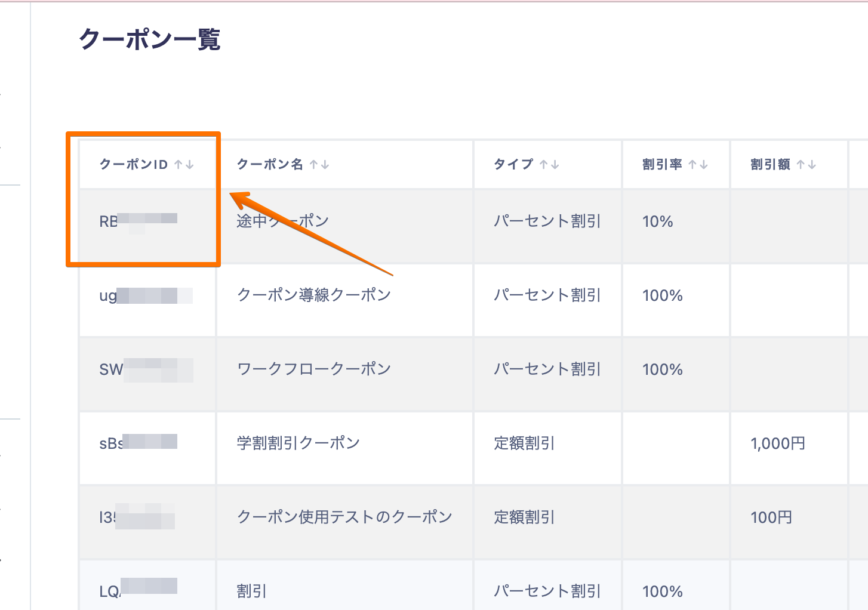Open coupon ID starting with ug

145,295
